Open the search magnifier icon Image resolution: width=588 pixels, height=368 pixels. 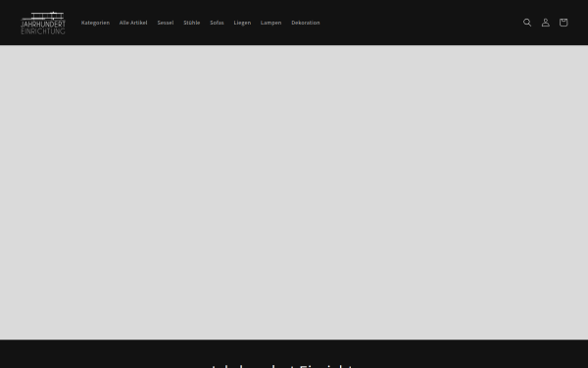pyautogui.click(x=527, y=23)
